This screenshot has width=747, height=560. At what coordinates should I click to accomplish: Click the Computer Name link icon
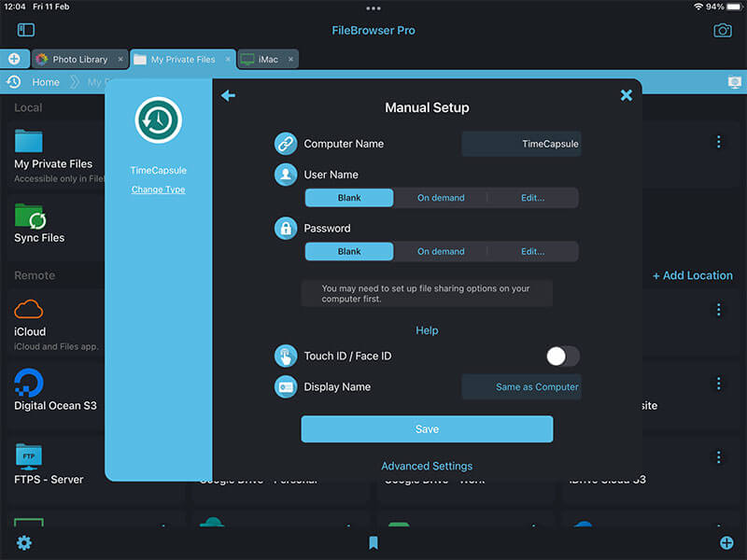pyautogui.click(x=286, y=144)
